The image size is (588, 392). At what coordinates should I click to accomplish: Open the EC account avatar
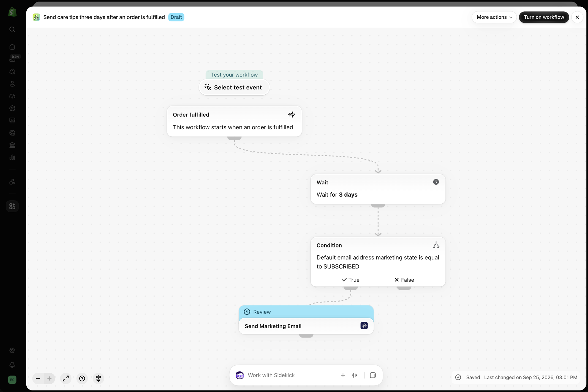coord(12,380)
